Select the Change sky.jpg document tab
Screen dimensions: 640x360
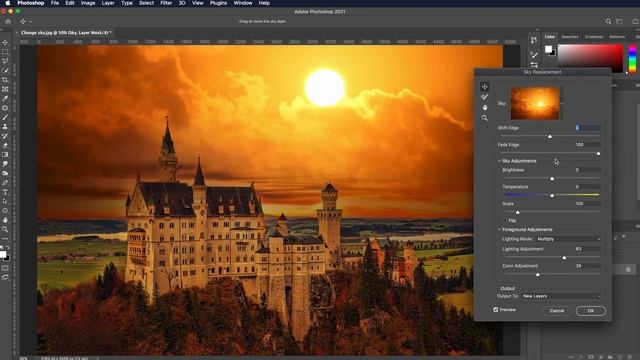tap(66, 33)
